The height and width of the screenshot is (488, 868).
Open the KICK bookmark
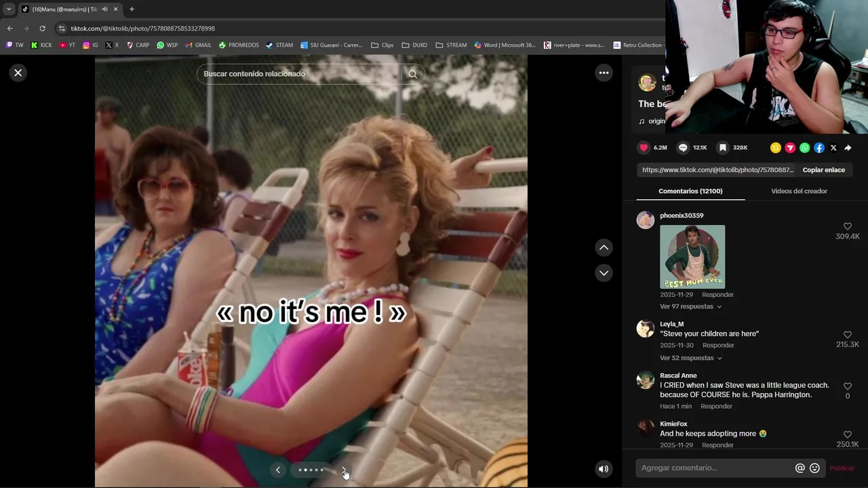(41, 45)
